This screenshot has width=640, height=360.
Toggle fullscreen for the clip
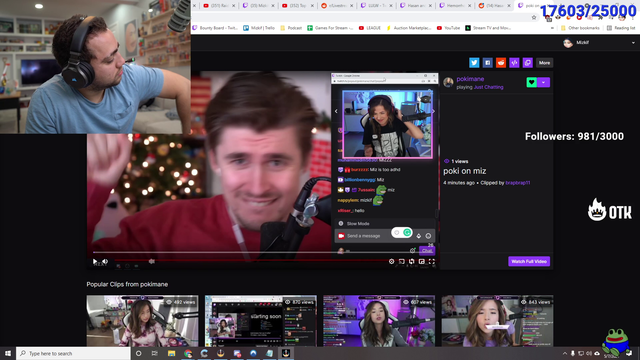tap(431, 261)
